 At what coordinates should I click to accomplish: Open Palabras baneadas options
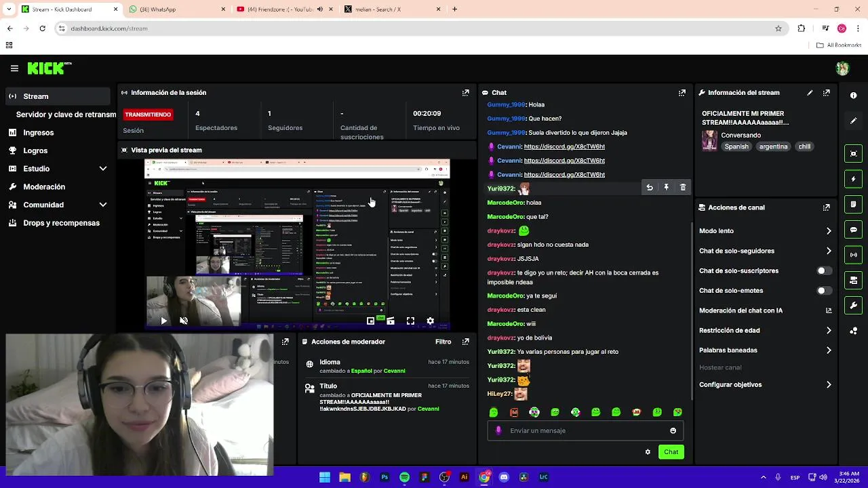[765, 350]
